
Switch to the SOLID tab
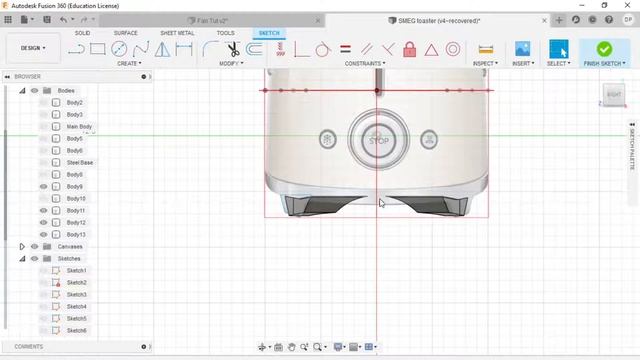(x=82, y=33)
